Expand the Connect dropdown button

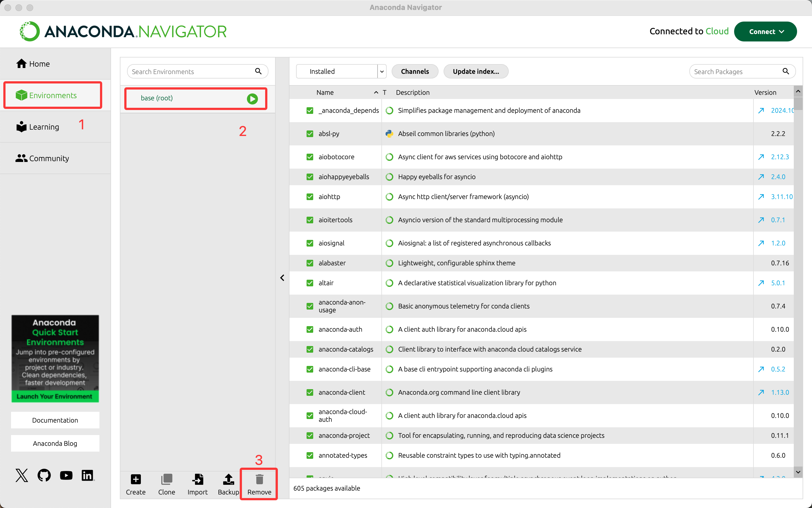coord(765,32)
